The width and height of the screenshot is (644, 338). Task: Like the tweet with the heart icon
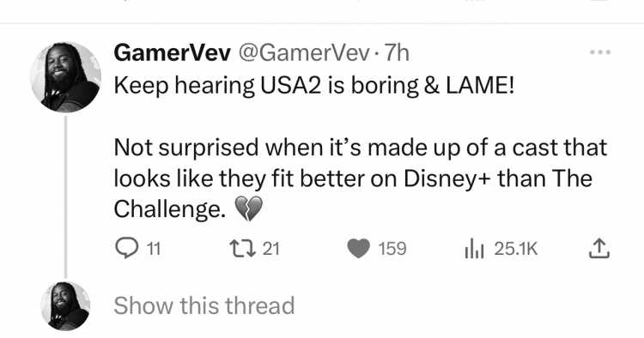(x=359, y=249)
